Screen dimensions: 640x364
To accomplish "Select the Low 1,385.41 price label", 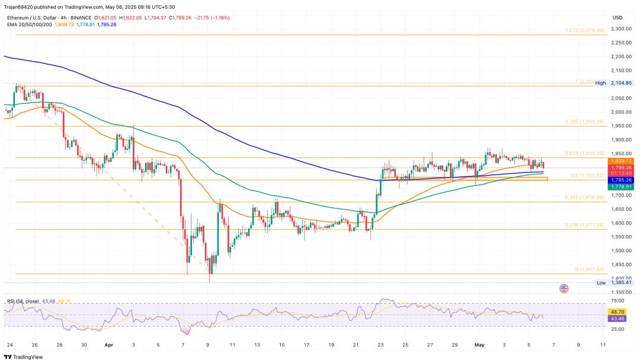I will (614, 282).
